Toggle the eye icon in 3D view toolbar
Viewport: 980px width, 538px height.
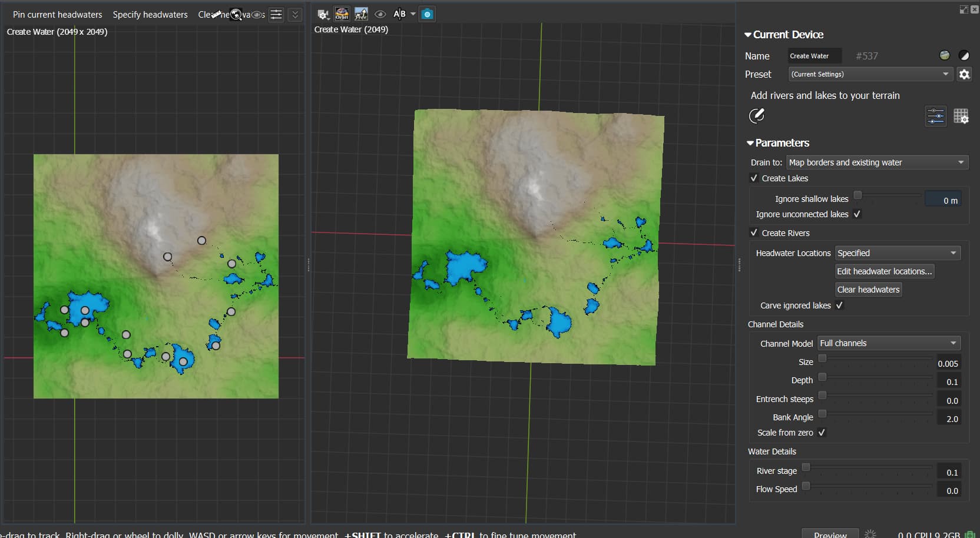380,14
